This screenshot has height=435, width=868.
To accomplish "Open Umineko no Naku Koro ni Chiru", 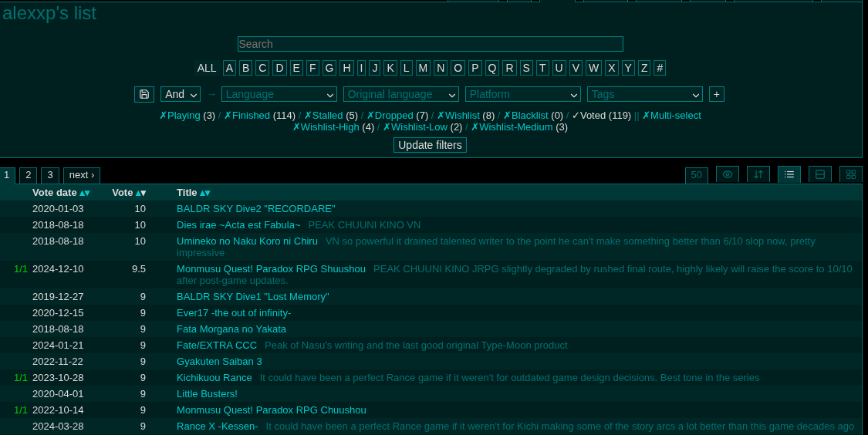I will pyautogui.click(x=247, y=241).
